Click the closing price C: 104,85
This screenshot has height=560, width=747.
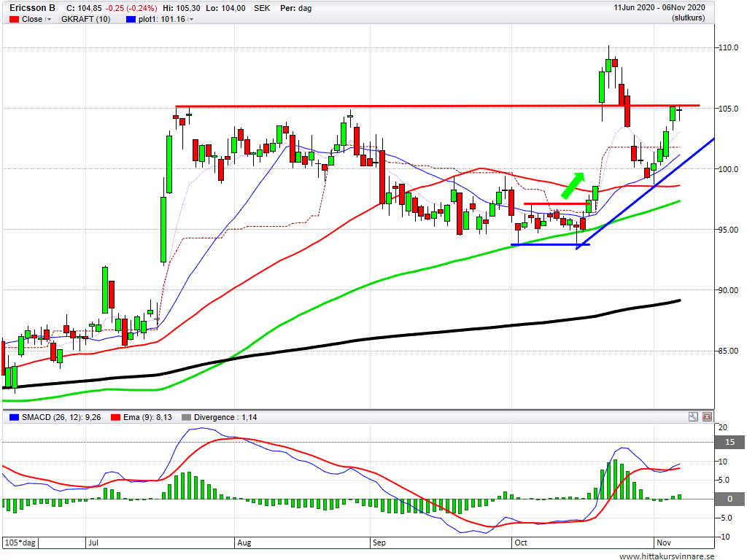84,8
